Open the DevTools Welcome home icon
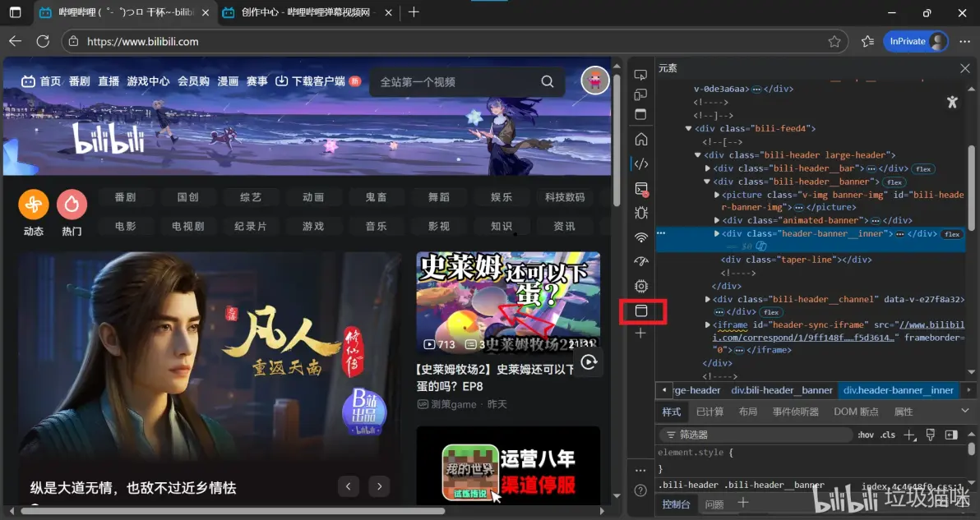Screen dimensions: 980x520 (640, 139)
